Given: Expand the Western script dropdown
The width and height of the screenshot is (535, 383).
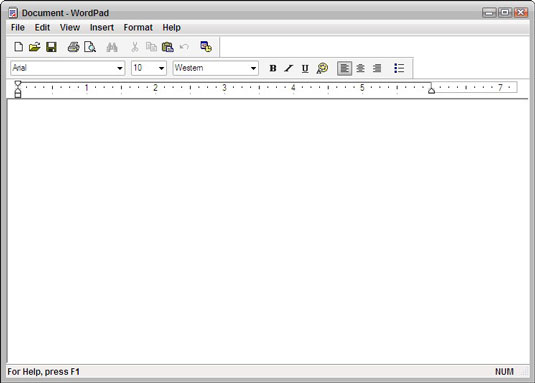Looking at the screenshot, I should [253, 68].
